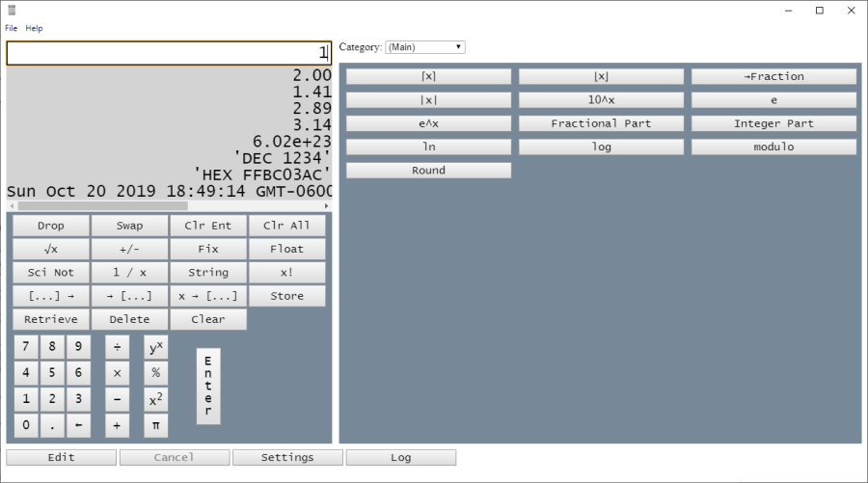
Task: Click the y^x power key
Action: [156, 347]
